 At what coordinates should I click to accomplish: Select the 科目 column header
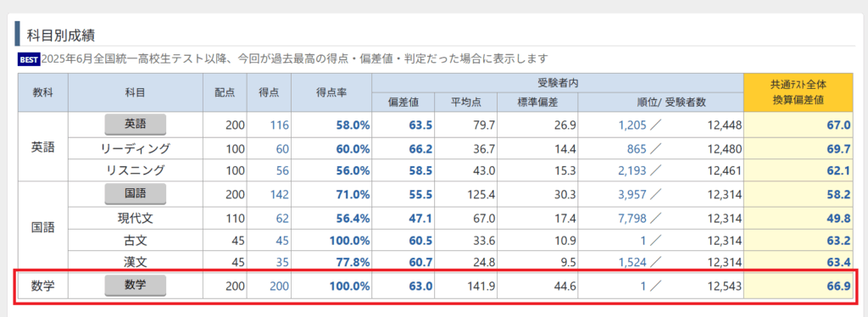click(x=136, y=93)
